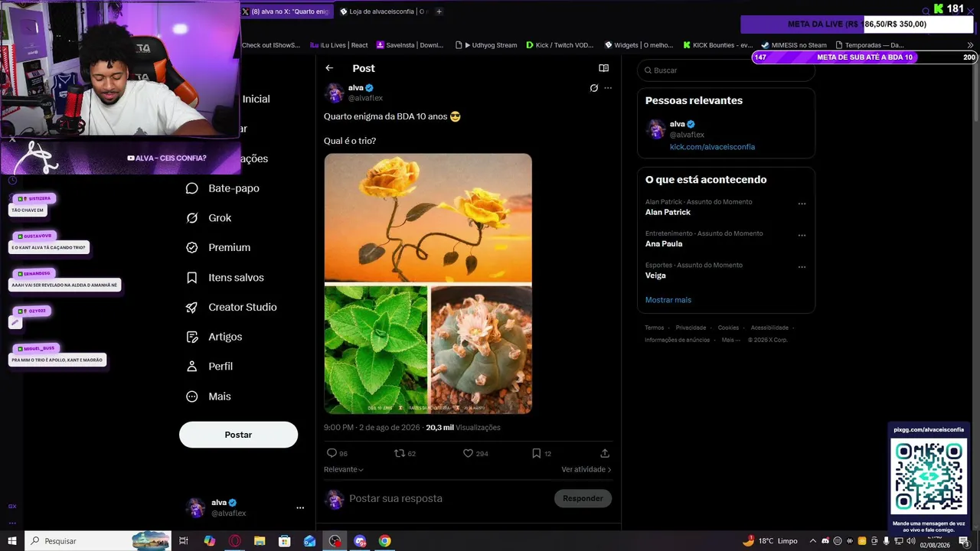Open Artigos in the sidebar
Screen dimensions: 980x551
click(x=214, y=337)
